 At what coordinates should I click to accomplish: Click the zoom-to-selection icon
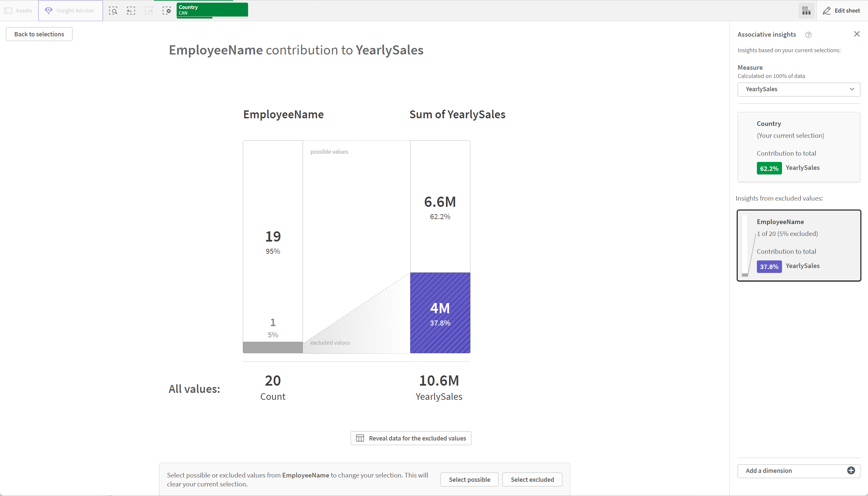tap(113, 10)
